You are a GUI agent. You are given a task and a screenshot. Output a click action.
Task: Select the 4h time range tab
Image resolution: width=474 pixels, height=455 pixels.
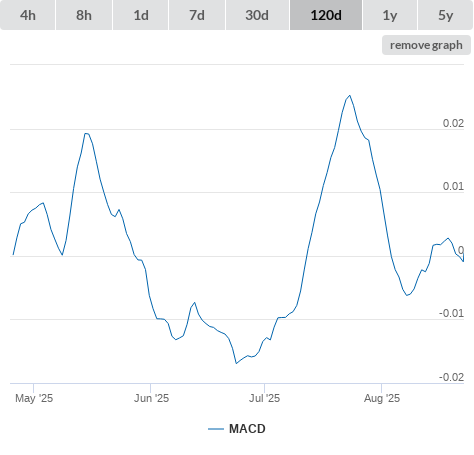(x=27, y=15)
